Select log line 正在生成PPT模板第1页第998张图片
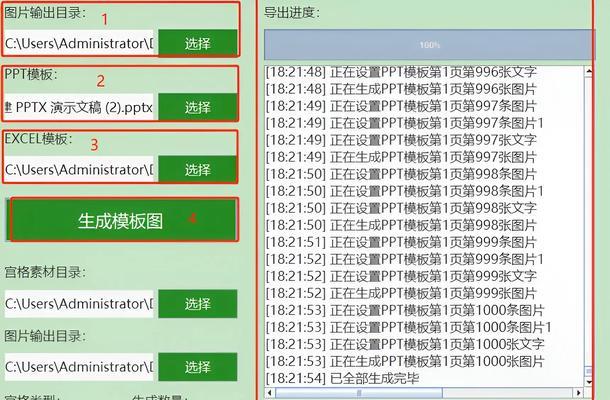610x400 pixels. [x=401, y=225]
